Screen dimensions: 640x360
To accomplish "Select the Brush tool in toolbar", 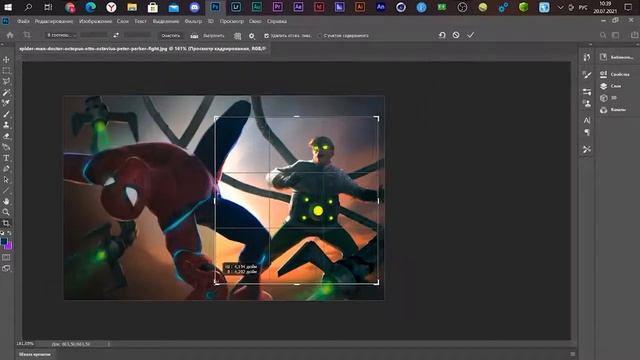I will click(6, 114).
